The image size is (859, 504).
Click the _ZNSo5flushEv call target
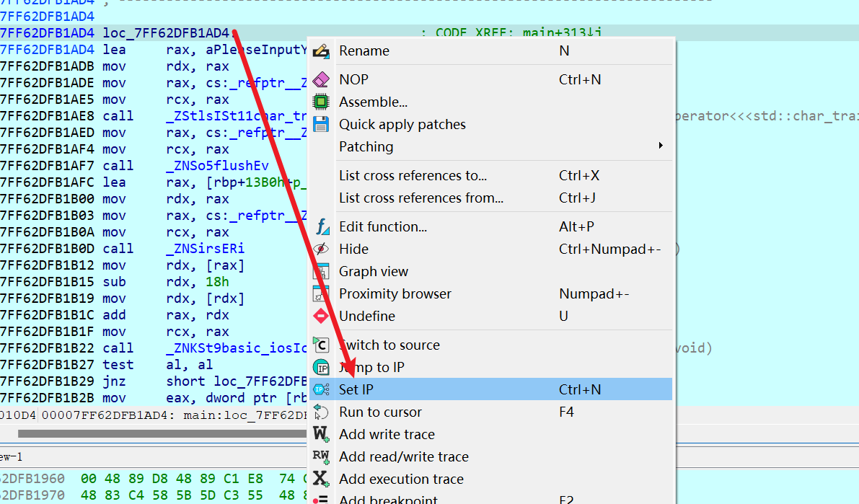click(218, 165)
